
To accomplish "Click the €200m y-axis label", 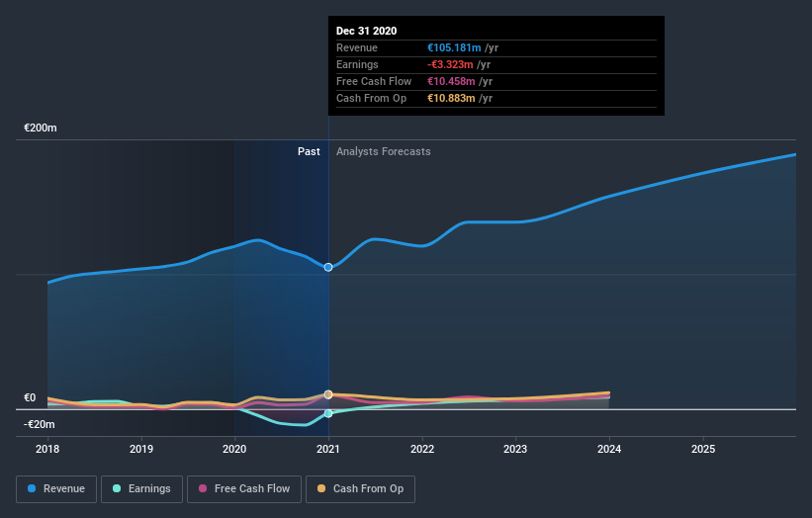I will point(41,128).
